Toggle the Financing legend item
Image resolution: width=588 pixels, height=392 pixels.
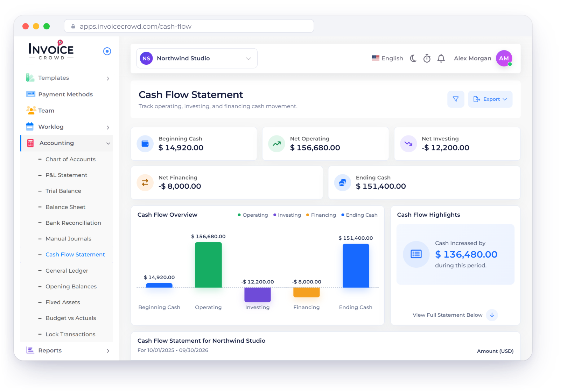click(x=321, y=215)
